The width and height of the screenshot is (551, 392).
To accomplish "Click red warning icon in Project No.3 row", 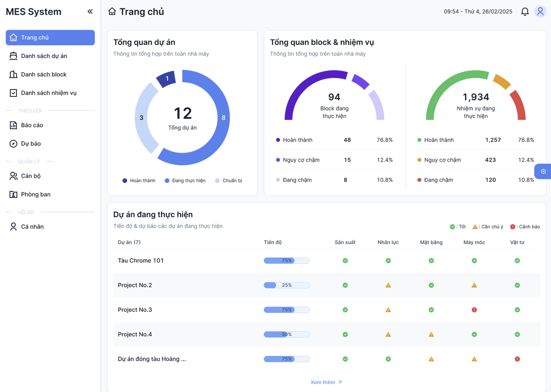I will pos(474,310).
